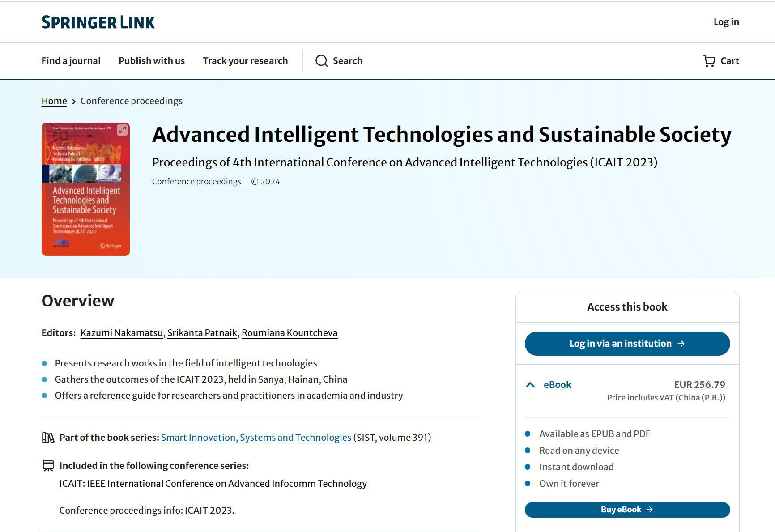Click Log in via an institution button
Image resolution: width=775 pixels, height=532 pixels.
click(x=627, y=344)
